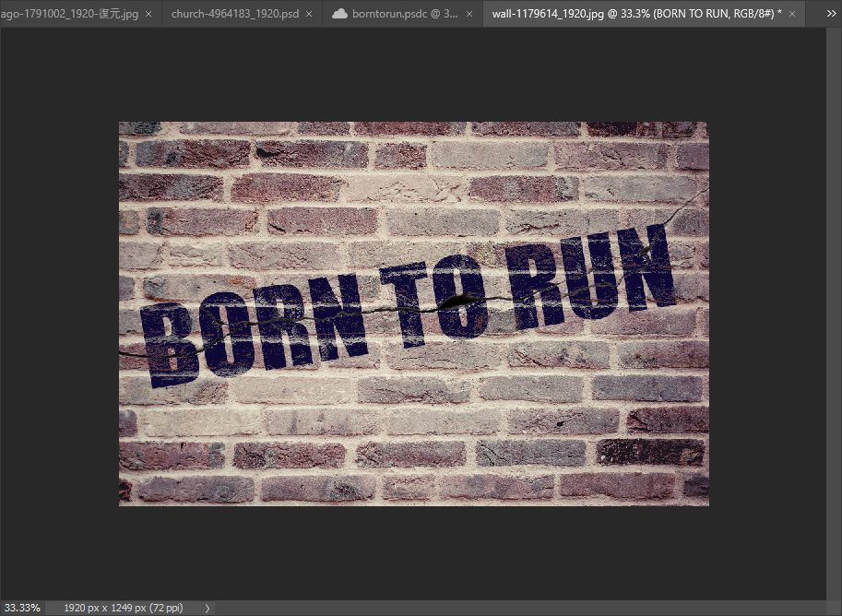Close the wall-1179614_1920.jpg tab

[x=792, y=14]
